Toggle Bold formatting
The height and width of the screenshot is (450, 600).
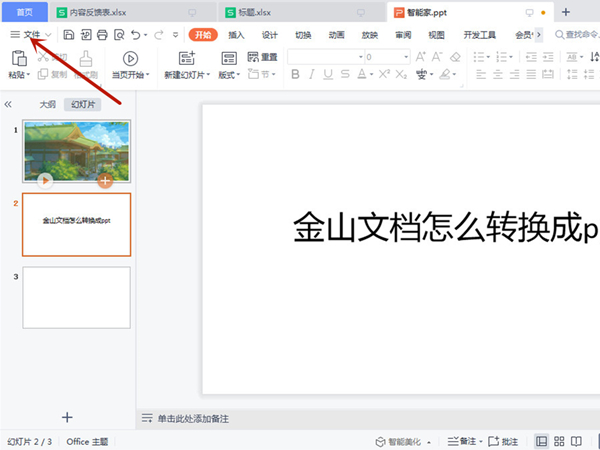point(296,75)
